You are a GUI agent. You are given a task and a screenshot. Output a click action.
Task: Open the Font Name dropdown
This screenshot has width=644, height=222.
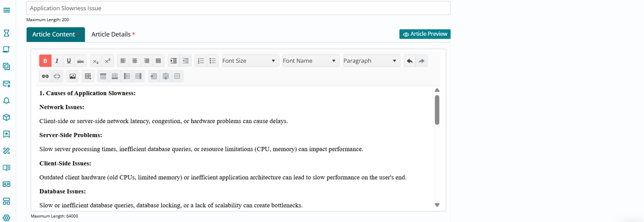(x=311, y=61)
